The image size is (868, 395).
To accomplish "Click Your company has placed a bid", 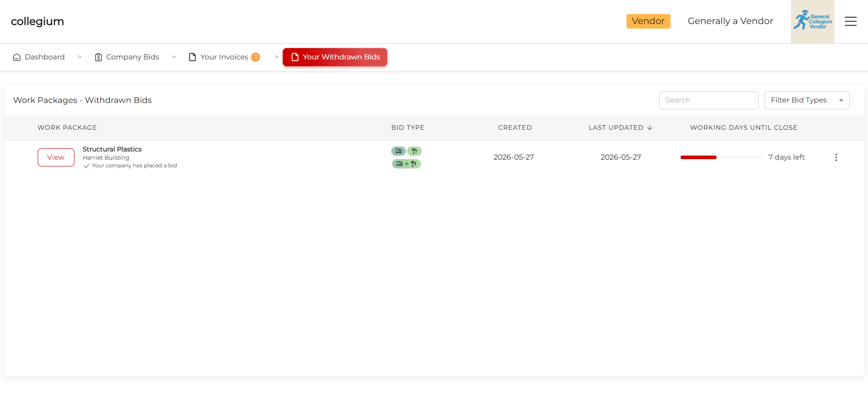I will (x=134, y=166).
